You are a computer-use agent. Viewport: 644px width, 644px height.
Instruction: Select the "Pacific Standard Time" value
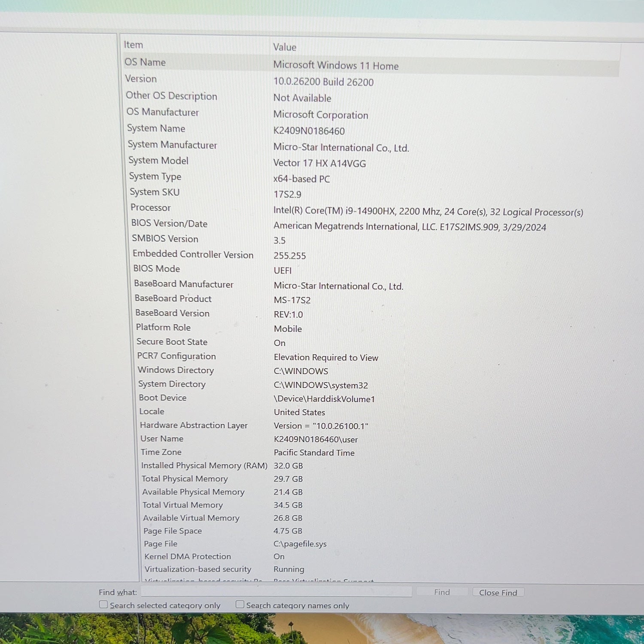point(314,453)
